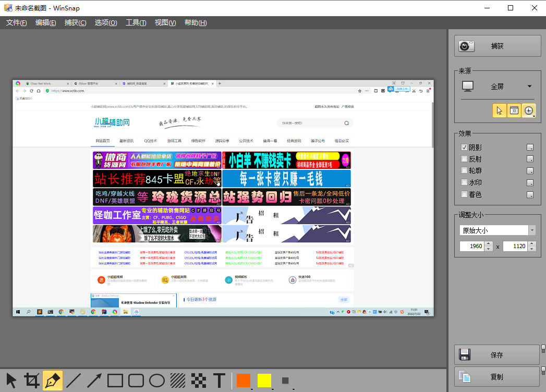Viewport: 546px width, 392px height.
Task: Select the Text annotation tool
Action: pyautogui.click(x=219, y=380)
